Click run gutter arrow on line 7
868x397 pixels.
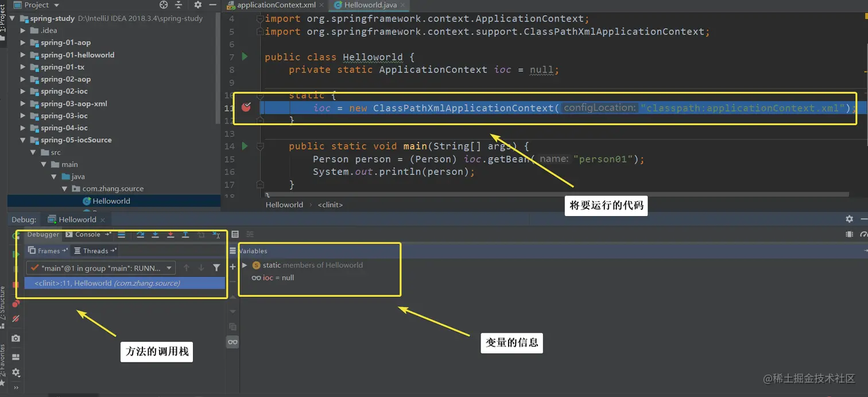pos(245,56)
